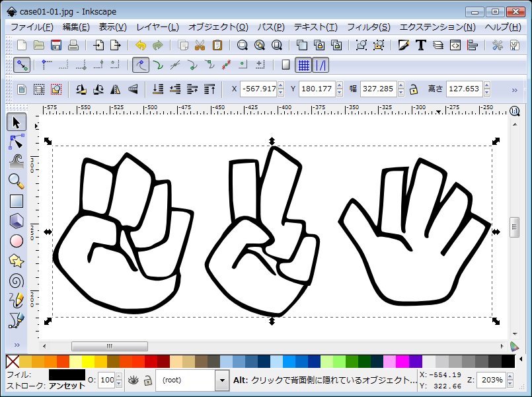Create a new document
The height and width of the screenshot is (397, 532).
pyautogui.click(x=22, y=45)
